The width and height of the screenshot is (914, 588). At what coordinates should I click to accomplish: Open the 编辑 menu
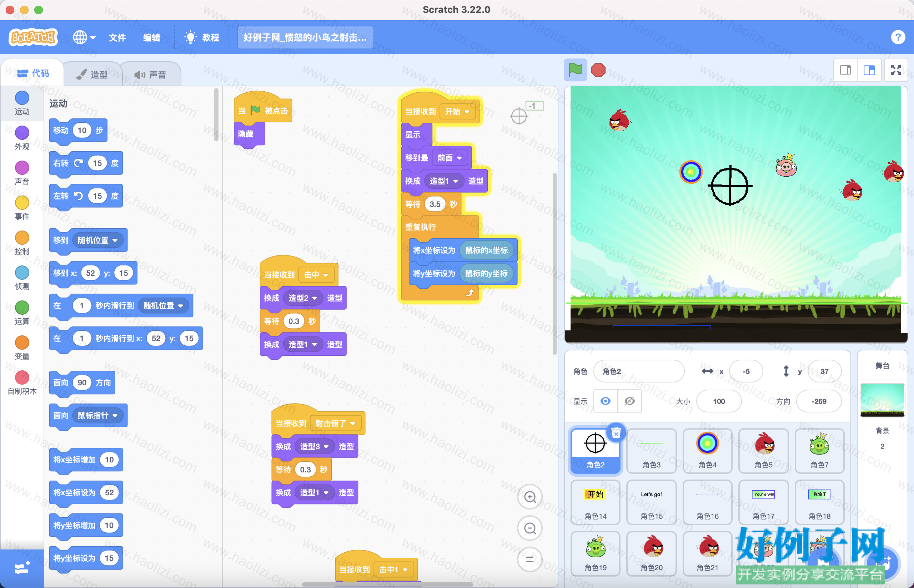click(152, 37)
